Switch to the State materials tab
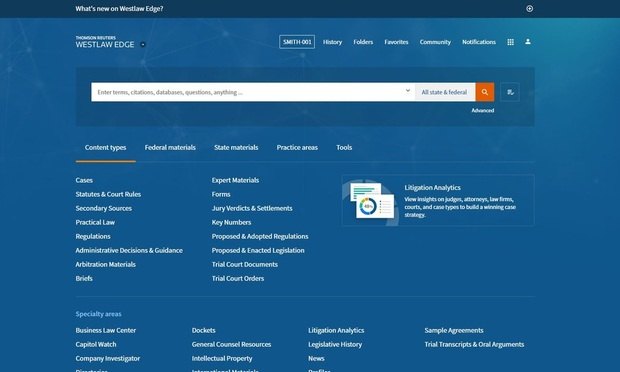The height and width of the screenshot is (372, 620). 236,147
